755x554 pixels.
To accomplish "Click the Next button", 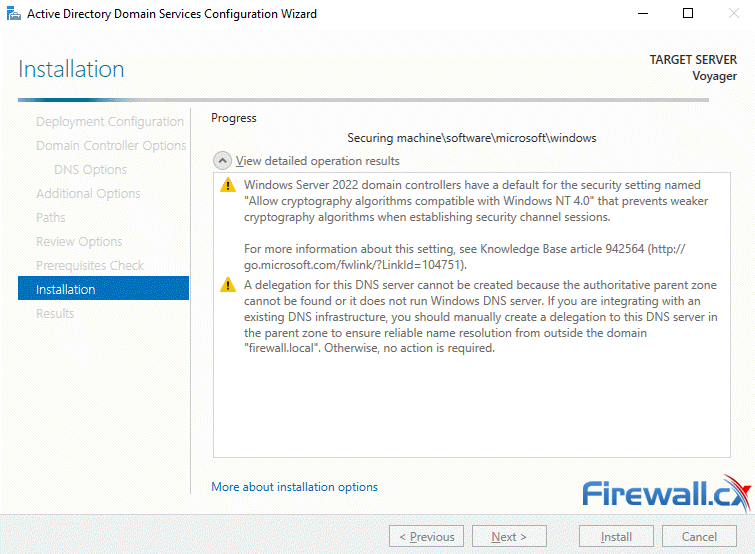I will [509, 536].
